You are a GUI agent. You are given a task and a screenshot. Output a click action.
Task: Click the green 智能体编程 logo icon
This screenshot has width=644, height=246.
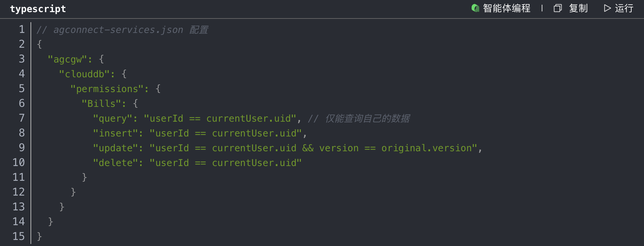click(475, 8)
